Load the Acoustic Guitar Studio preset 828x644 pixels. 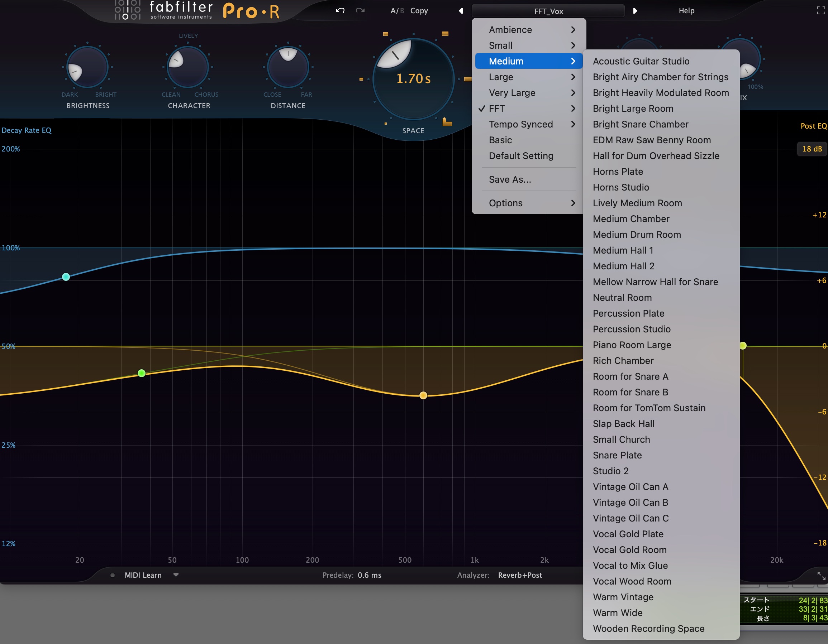(661, 61)
